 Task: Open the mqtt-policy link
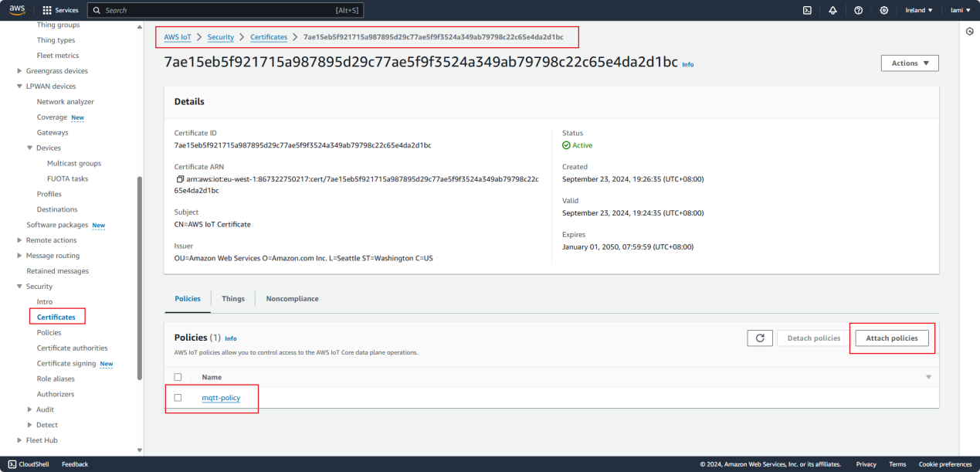pos(221,398)
